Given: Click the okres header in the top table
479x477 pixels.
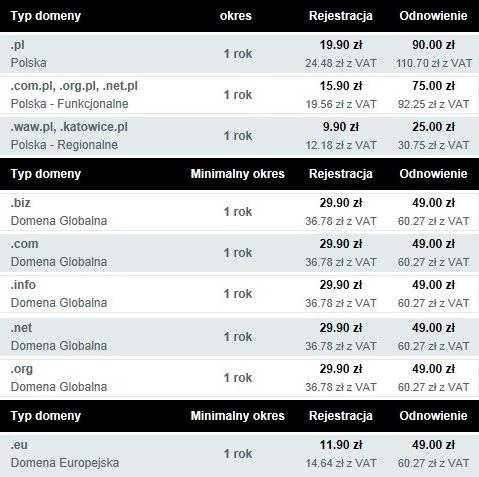Looking at the screenshot, I should pos(236,16).
